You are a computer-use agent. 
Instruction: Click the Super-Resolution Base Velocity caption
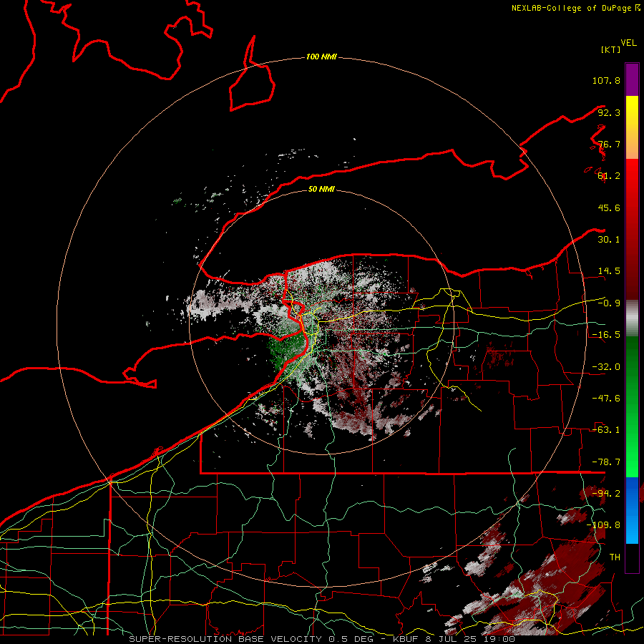click(321, 639)
